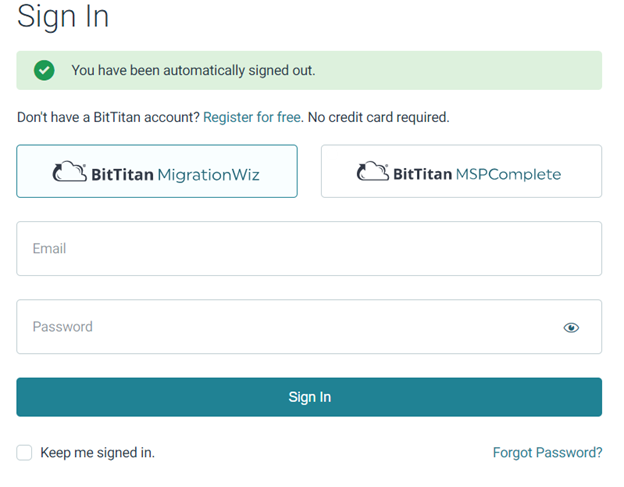The width and height of the screenshot is (624, 487).
Task: Select the BitTitan MigrationWiz tab
Action: (x=157, y=172)
